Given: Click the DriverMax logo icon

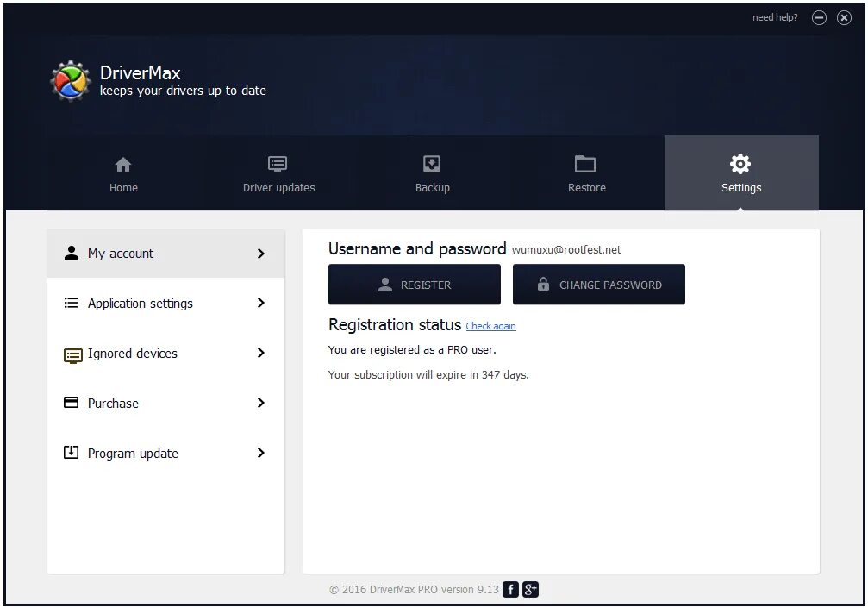Looking at the screenshot, I should [70, 81].
